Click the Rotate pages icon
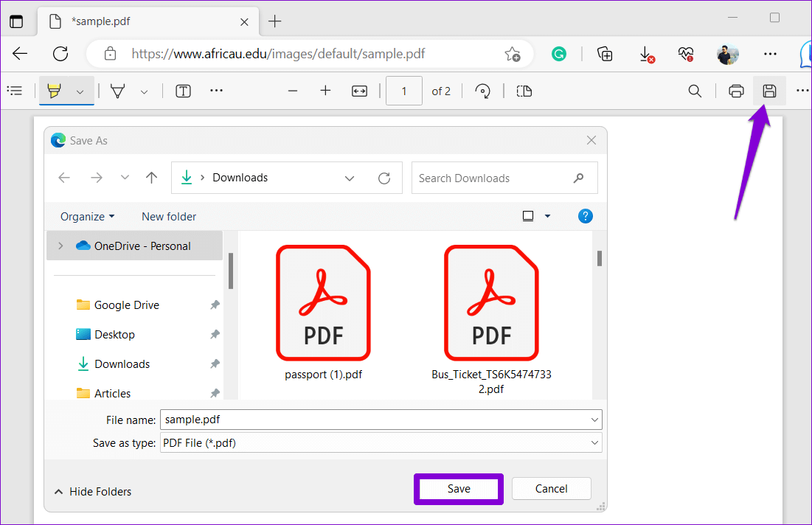Screen dimensions: 812x525 click(x=483, y=91)
